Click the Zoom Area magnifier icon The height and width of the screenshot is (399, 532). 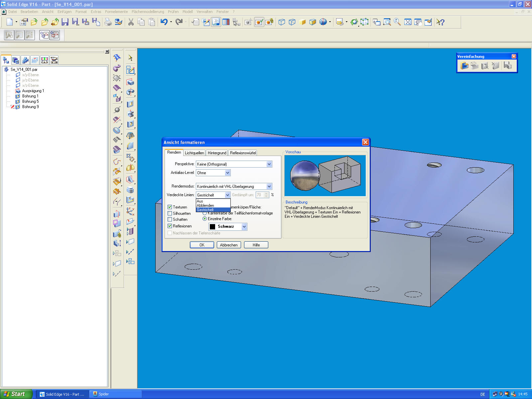click(x=387, y=22)
